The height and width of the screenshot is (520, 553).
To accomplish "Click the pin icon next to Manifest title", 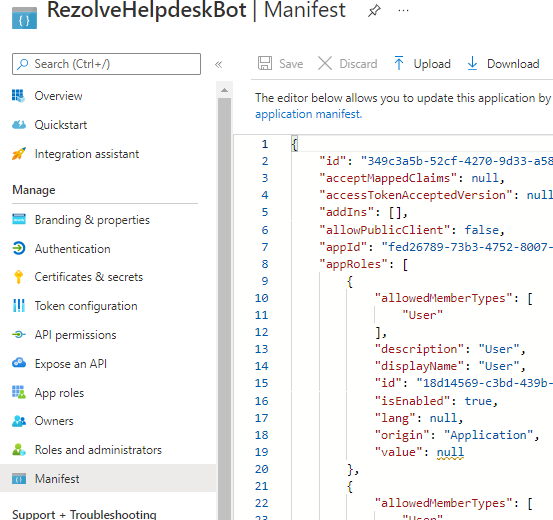I will pyautogui.click(x=374, y=11).
